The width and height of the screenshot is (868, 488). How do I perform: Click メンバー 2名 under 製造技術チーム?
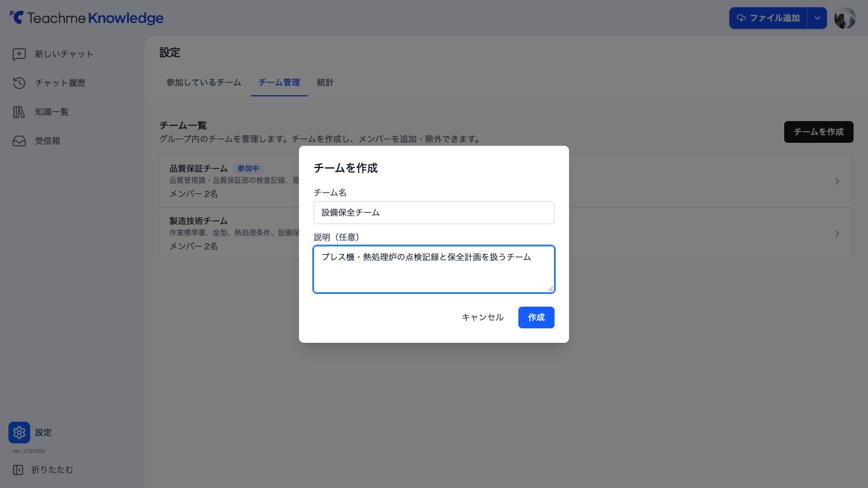[193, 246]
